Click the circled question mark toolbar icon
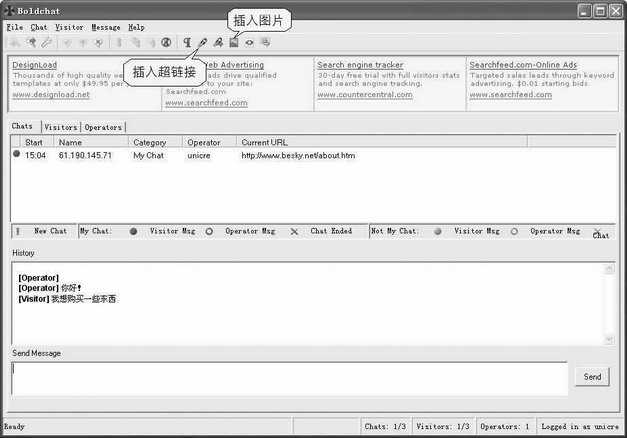Viewport: 627px width, 438px height. pos(166,42)
